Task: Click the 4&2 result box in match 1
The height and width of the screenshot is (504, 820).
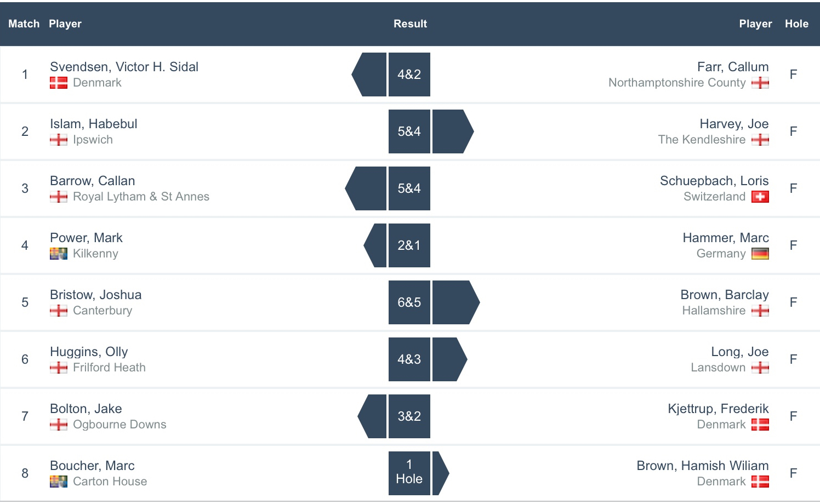Action: 409,75
